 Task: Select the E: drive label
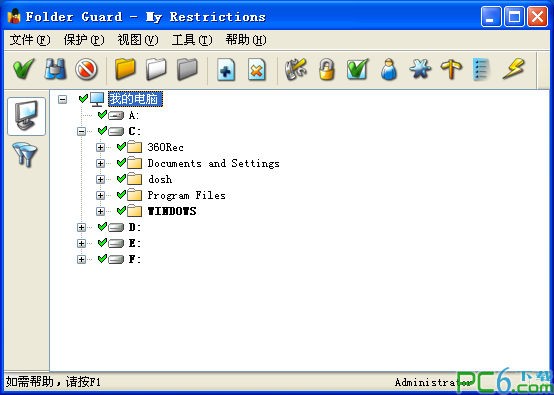tap(135, 243)
